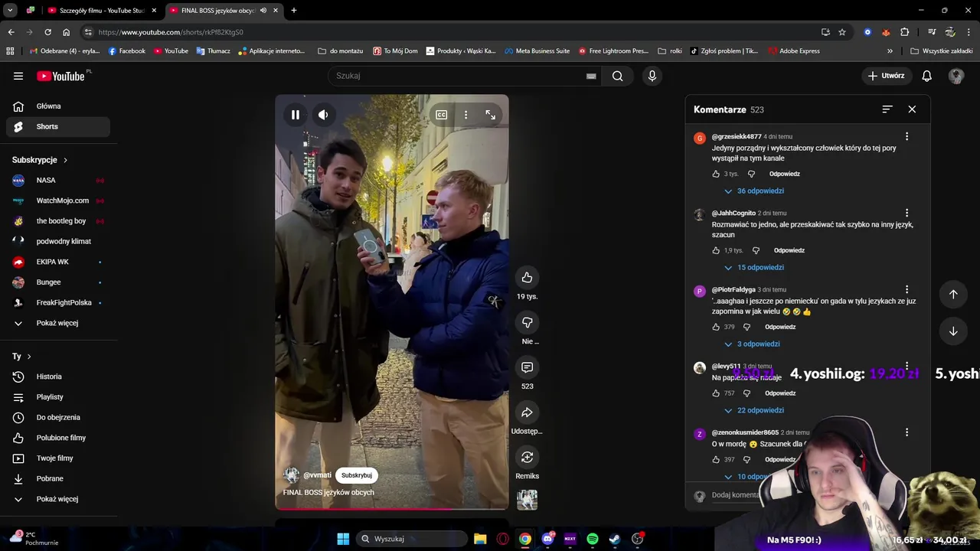Toggle closed captions on the video
The width and height of the screenshot is (980, 551).
(442, 115)
